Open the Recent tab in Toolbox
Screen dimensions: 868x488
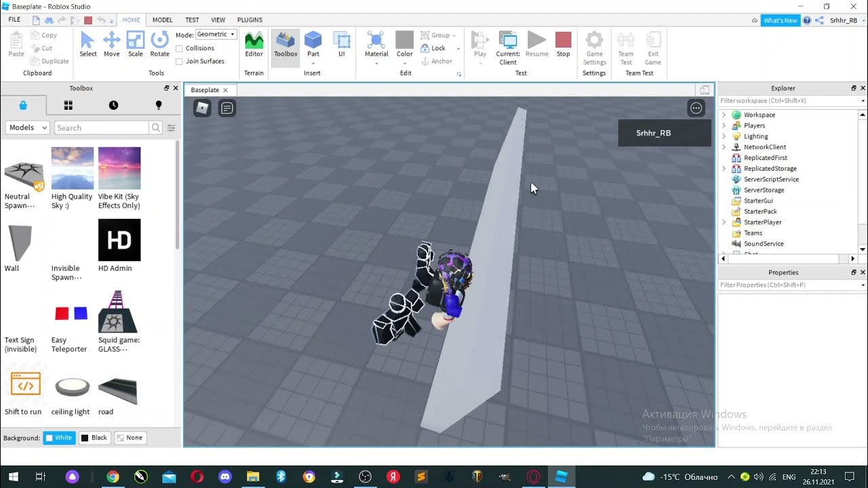pos(113,105)
